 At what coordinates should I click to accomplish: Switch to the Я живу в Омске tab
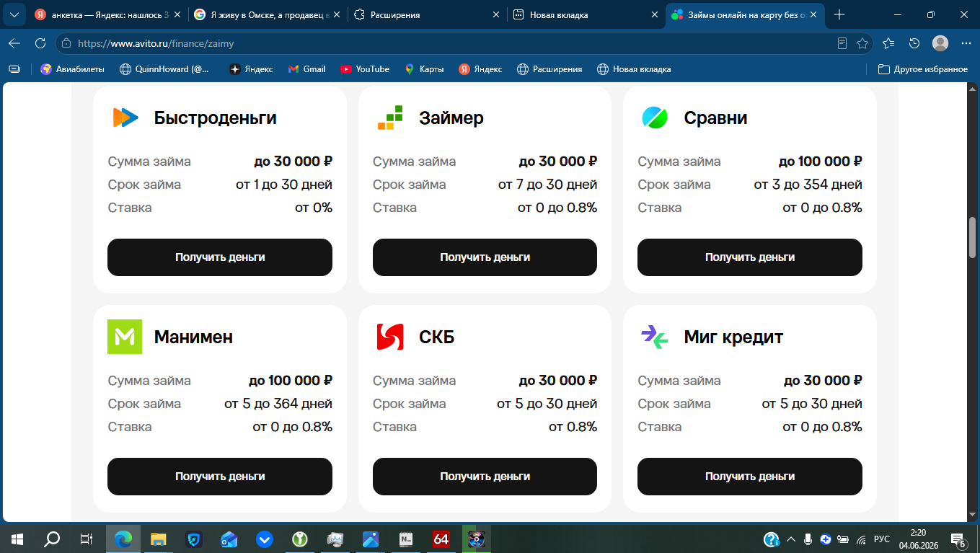(x=267, y=14)
